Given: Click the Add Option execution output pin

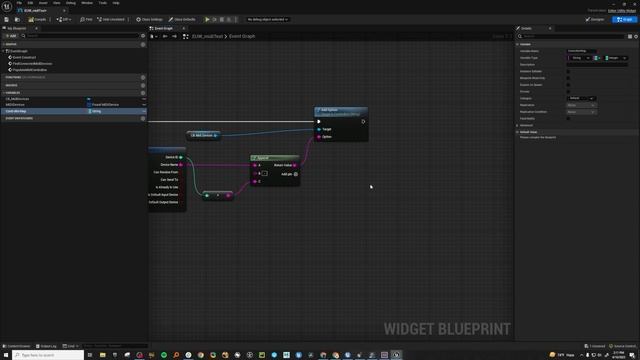Looking at the screenshot, I should click(363, 122).
